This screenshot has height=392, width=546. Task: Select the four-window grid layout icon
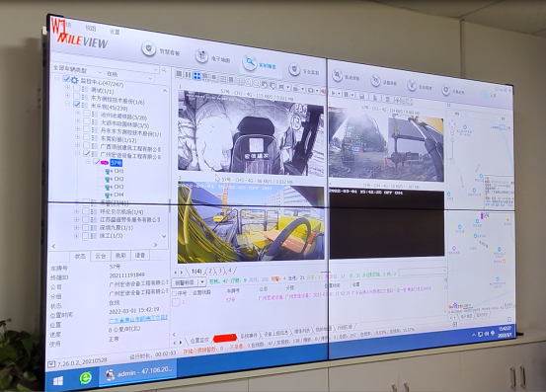[196, 76]
